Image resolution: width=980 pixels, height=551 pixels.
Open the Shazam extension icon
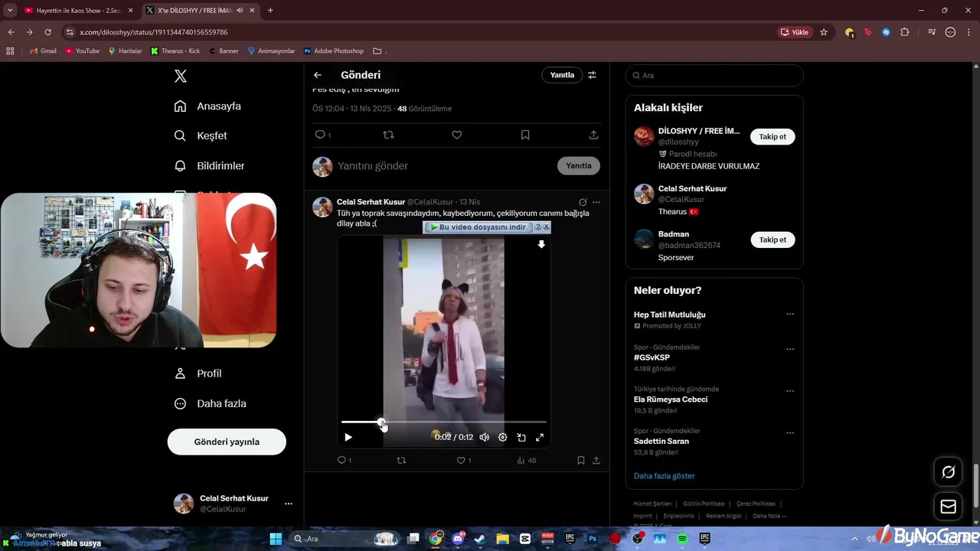[x=886, y=32]
